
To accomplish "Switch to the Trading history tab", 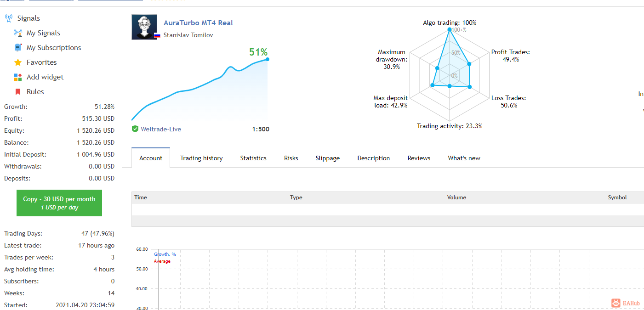I will (201, 158).
